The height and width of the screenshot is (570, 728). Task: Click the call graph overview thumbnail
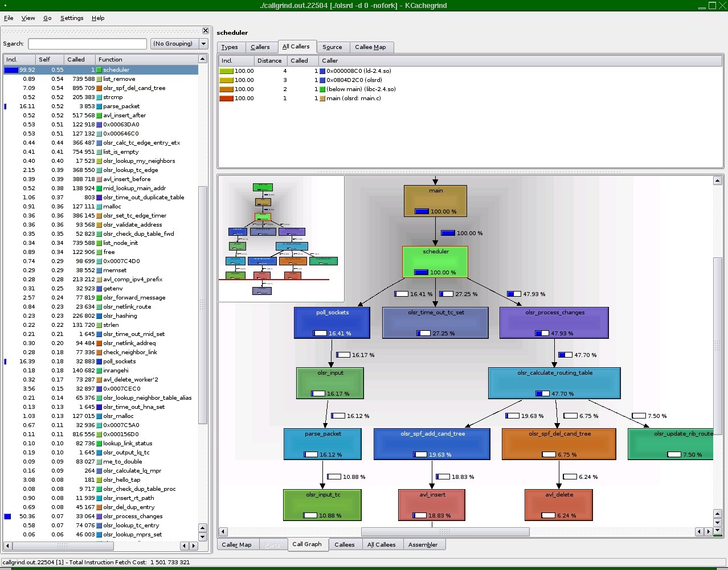point(281,238)
